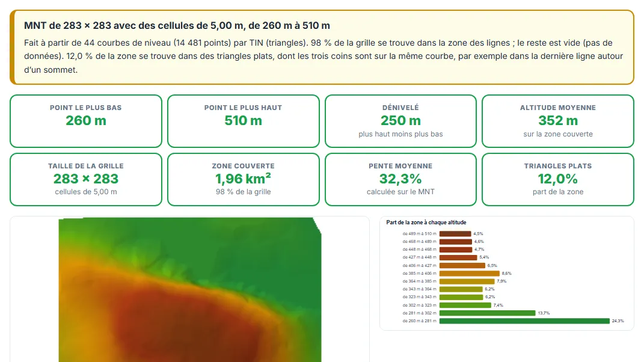Screen dimensions: 644x362
Task: Select the 352 m average altitude value
Action: click(558, 121)
